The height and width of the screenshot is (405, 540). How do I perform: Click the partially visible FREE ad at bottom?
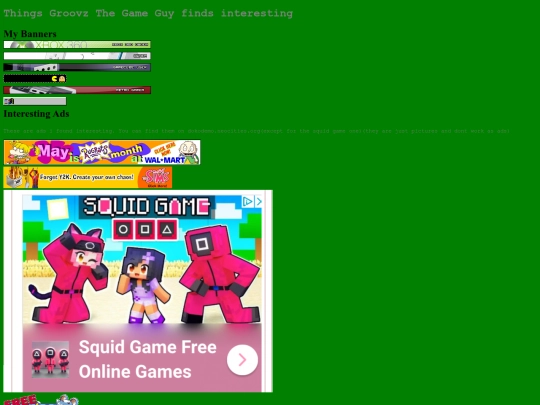click(x=41, y=400)
